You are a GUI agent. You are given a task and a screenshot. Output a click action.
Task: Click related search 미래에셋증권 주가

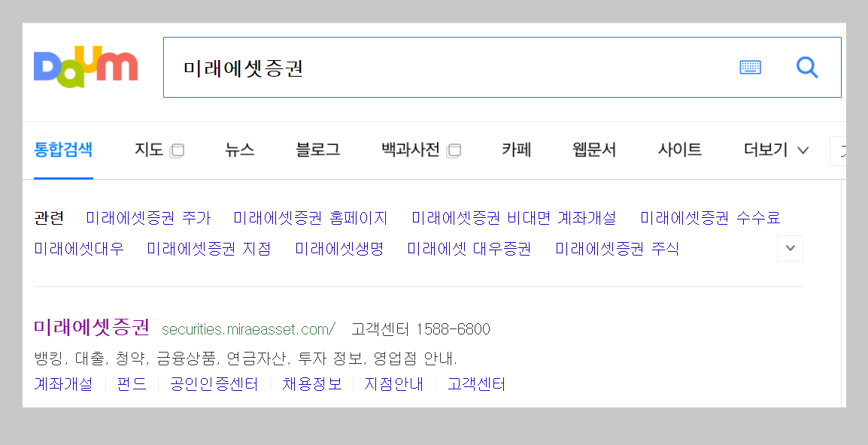148,217
